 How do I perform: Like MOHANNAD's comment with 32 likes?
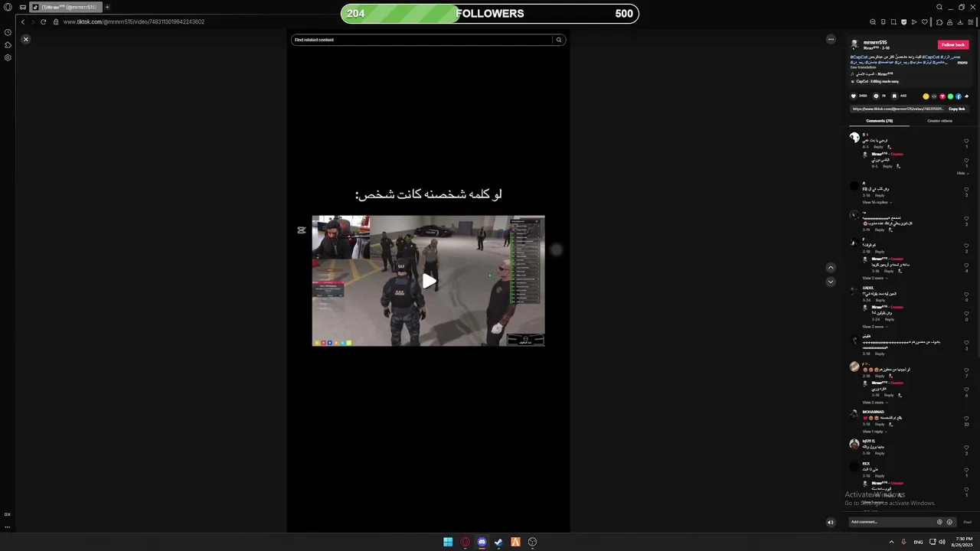tap(966, 419)
